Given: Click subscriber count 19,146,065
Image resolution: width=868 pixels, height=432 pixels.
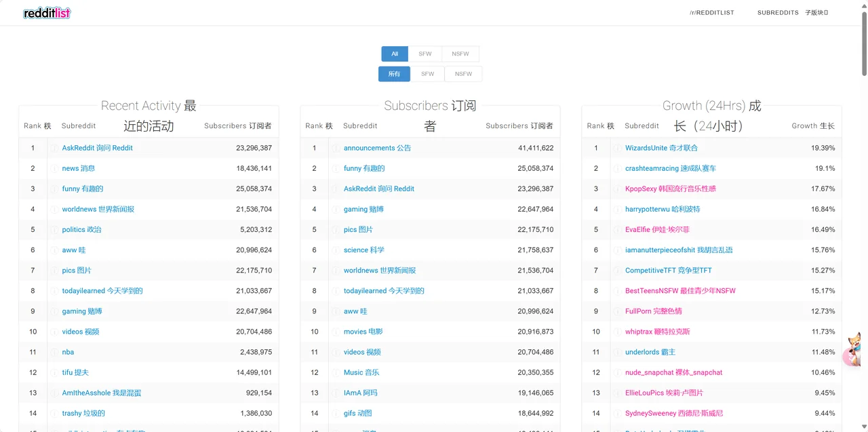Looking at the screenshot, I should (x=536, y=393).
